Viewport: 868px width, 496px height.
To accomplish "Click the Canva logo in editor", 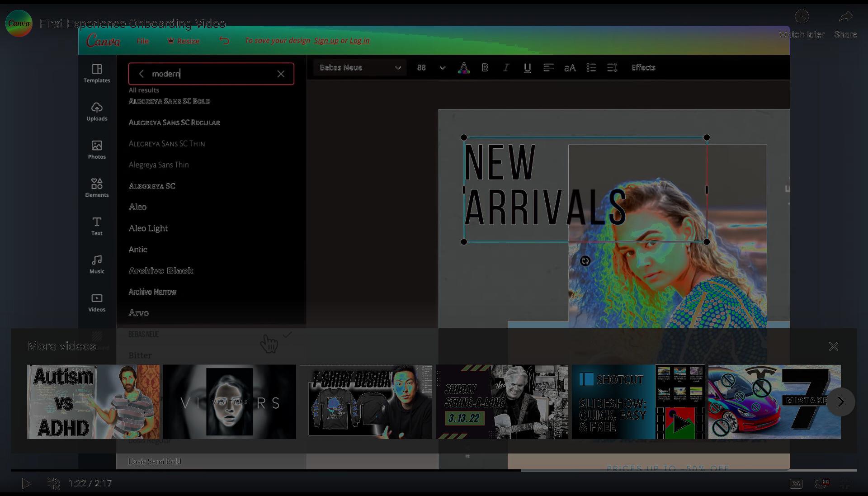I will [x=104, y=41].
